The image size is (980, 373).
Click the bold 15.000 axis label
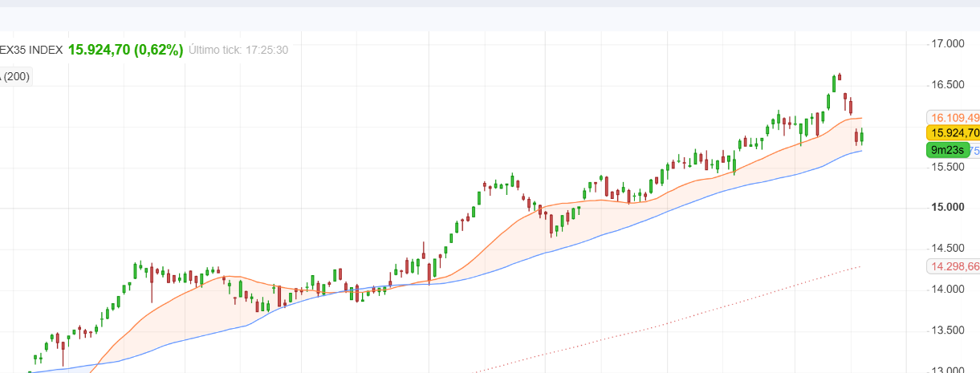947,208
